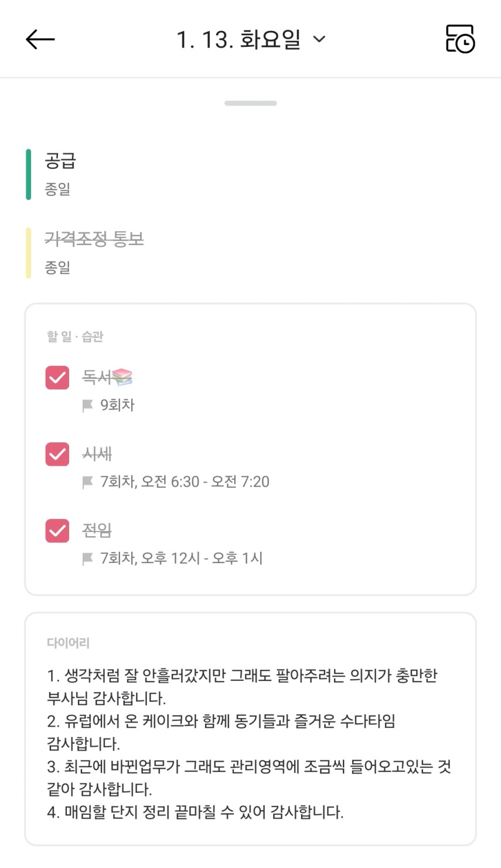The height and width of the screenshot is (868, 501).
Task: Expand the date picker chevron
Action: [x=319, y=39]
